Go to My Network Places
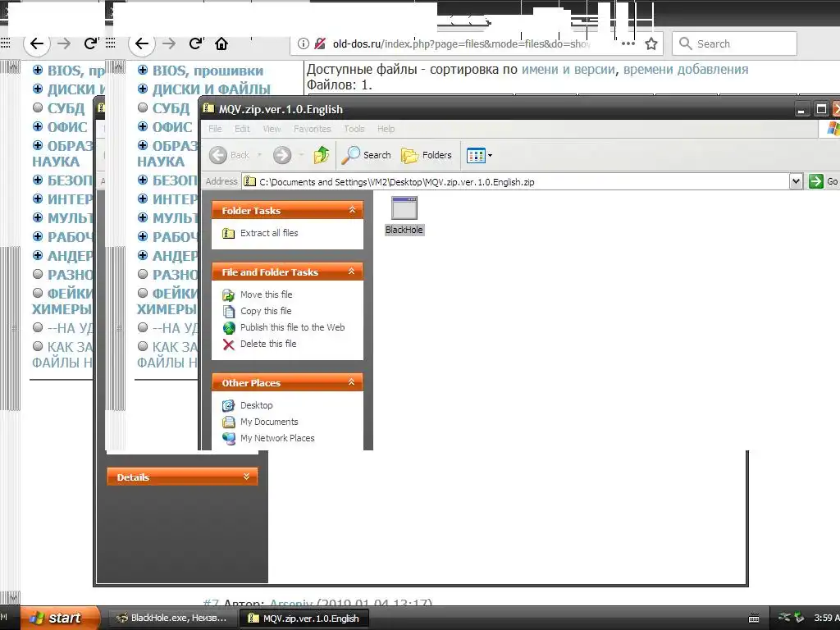 point(277,438)
